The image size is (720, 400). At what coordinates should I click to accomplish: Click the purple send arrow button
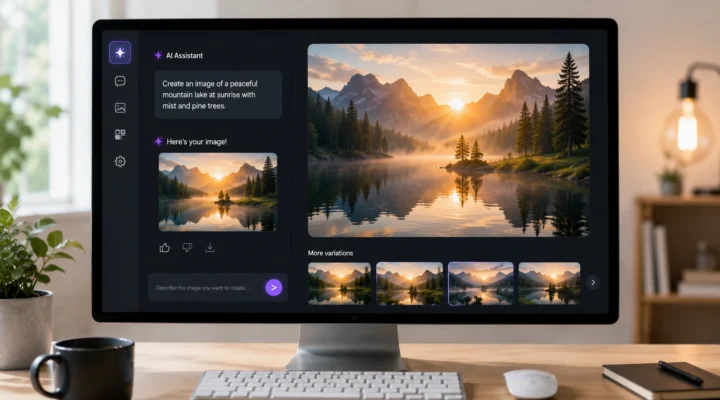(x=274, y=287)
